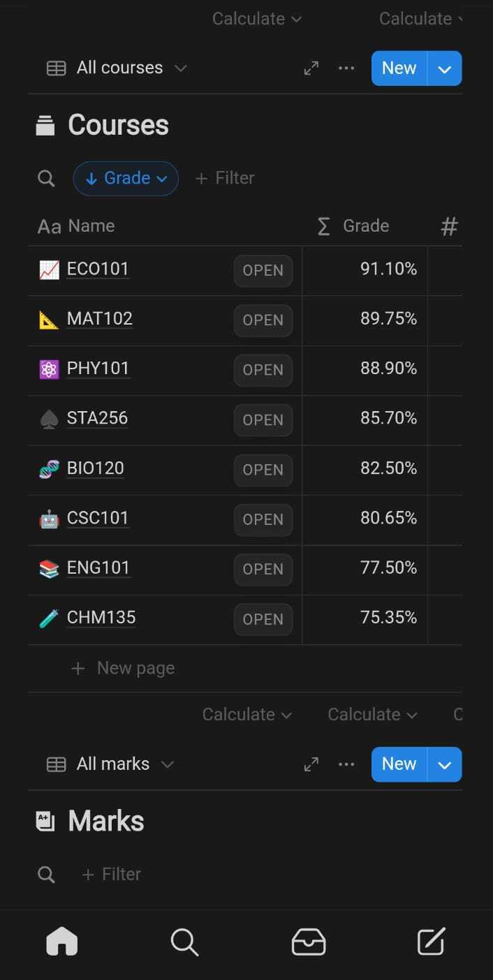Viewport: 493px width, 980px height.
Task: Open the Inbox from bottom navigation
Action: point(308,942)
